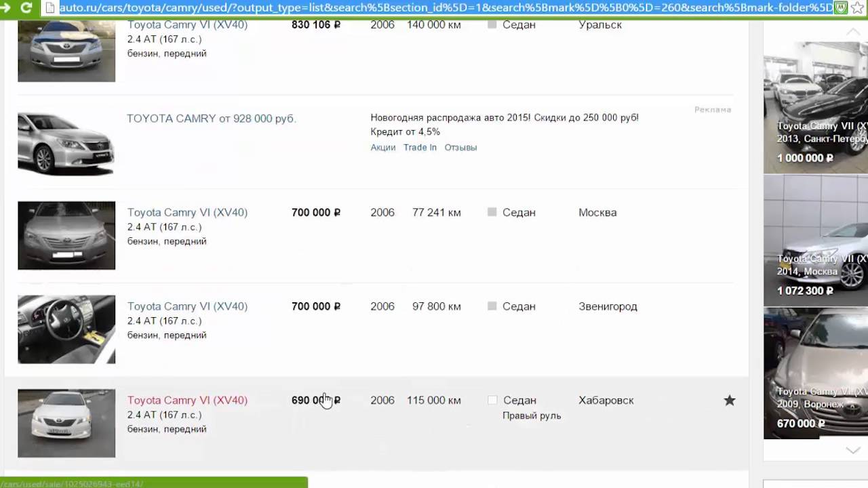Click mileage 97 800 км
The width and height of the screenshot is (868, 488).
437,306
